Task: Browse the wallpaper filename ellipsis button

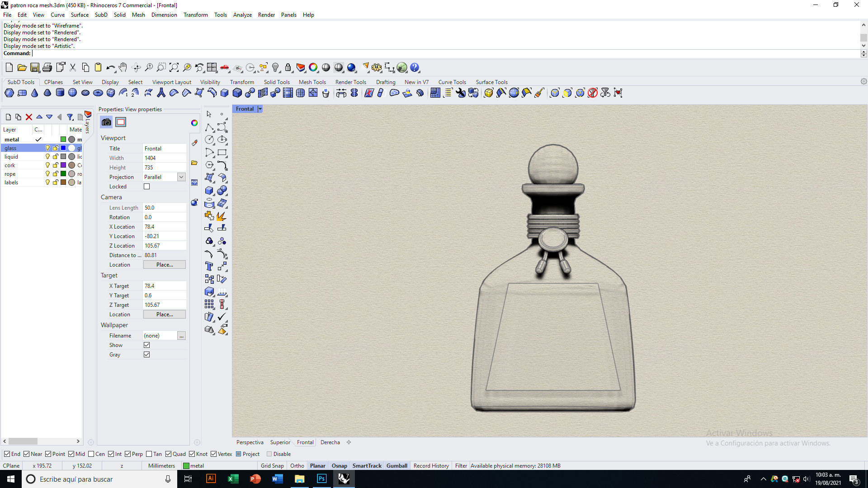Action: click(181, 336)
